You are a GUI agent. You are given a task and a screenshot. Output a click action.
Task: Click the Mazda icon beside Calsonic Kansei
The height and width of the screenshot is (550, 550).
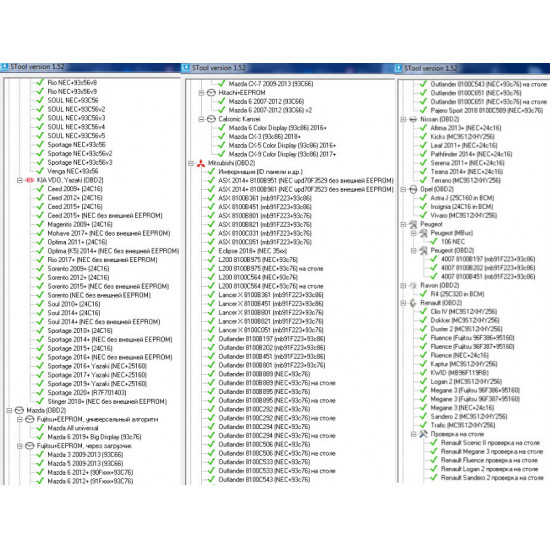pos(211,119)
